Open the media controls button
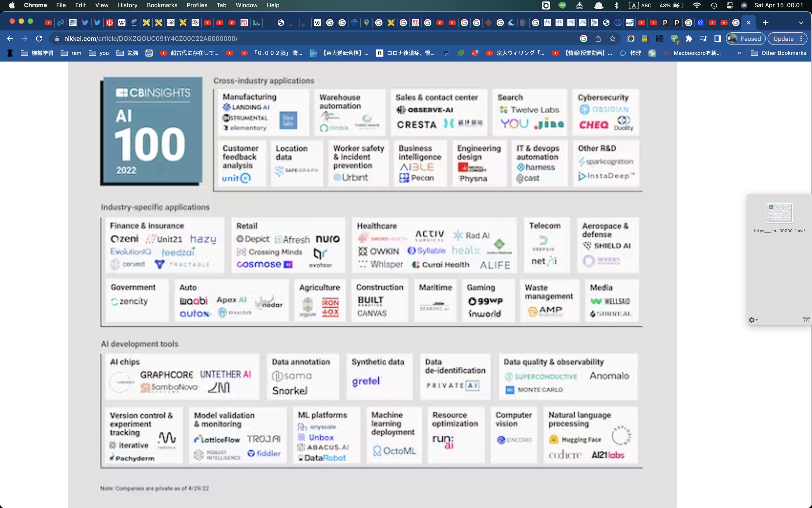Image resolution: width=812 pixels, height=508 pixels. click(703, 39)
